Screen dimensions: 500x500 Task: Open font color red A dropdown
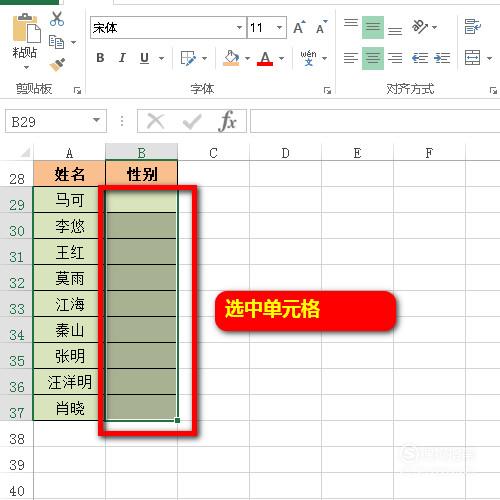coord(282,59)
